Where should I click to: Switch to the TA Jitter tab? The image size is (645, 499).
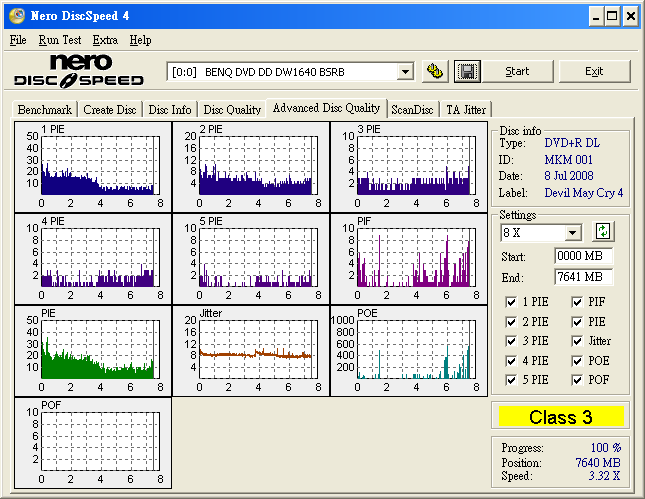(466, 110)
